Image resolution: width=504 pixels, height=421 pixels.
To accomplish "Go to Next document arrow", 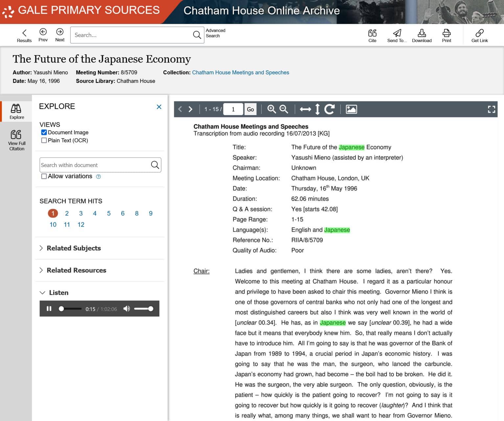I will [x=60, y=35].
